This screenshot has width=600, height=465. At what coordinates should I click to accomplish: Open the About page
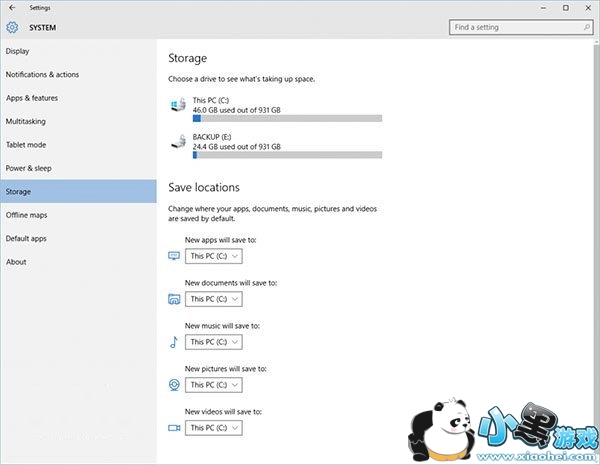78,262
